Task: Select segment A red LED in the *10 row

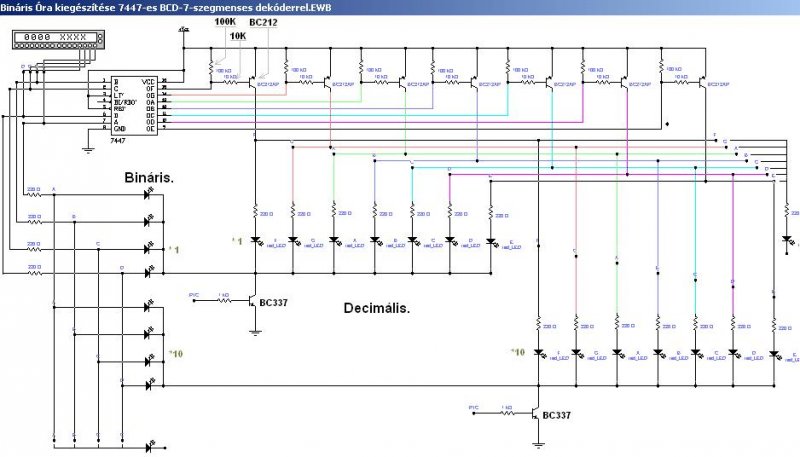Action: tap(617, 352)
